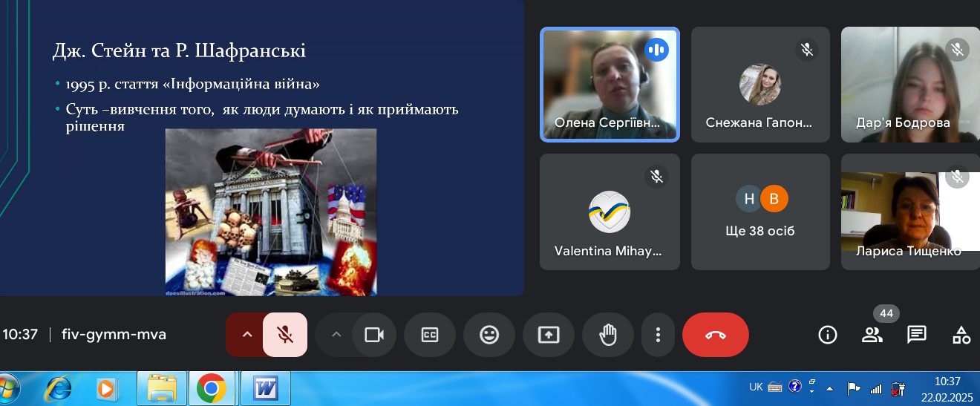Expand the microphone audio settings arrow
The height and width of the screenshot is (406, 980).
(x=247, y=335)
